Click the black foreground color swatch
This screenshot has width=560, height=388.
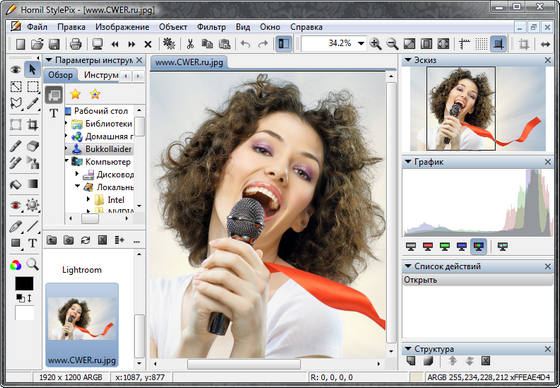pos(24,284)
